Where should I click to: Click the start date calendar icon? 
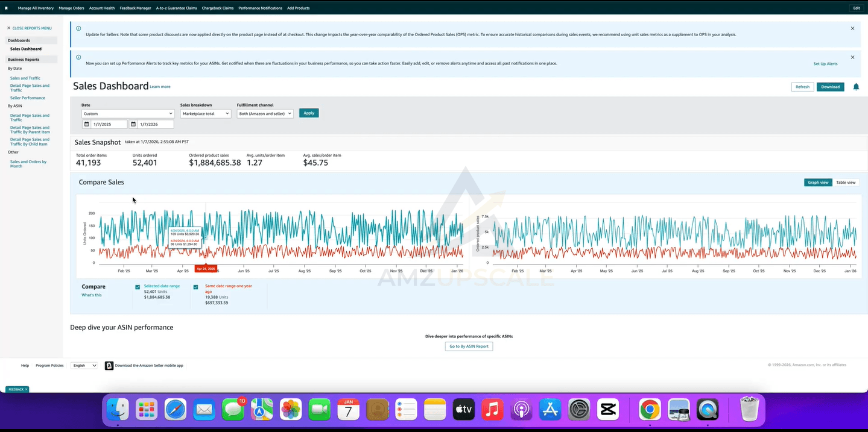[x=86, y=124]
